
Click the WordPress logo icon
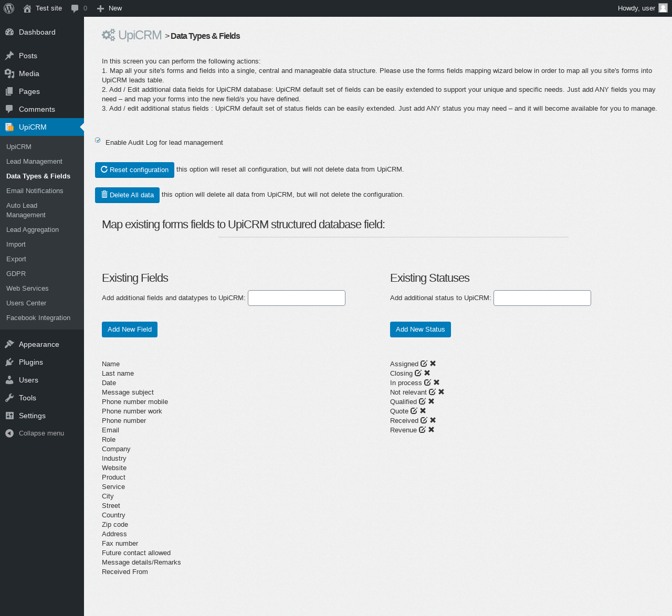9,8
